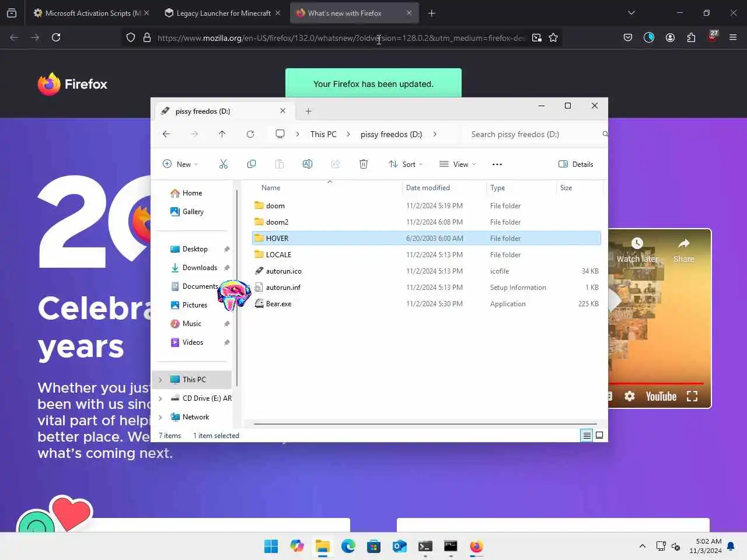Toggle YouTube video fullscreen
The width and height of the screenshot is (747, 560).
click(x=692, y=397)
